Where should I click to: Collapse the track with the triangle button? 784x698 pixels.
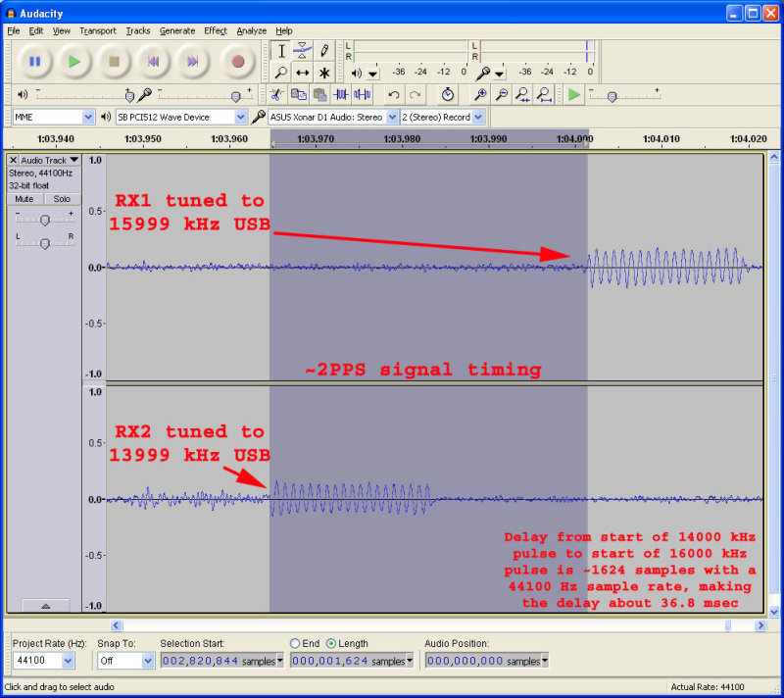[x=45, y=606]
